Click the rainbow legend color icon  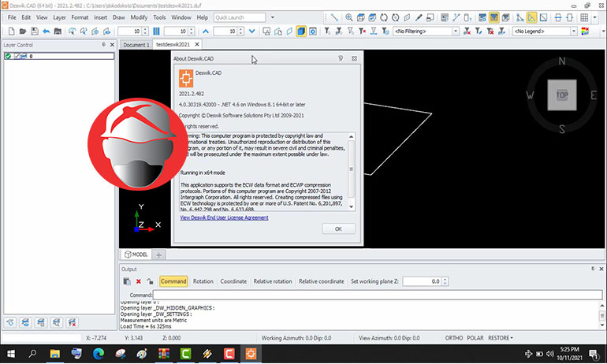tap(585, 32)
